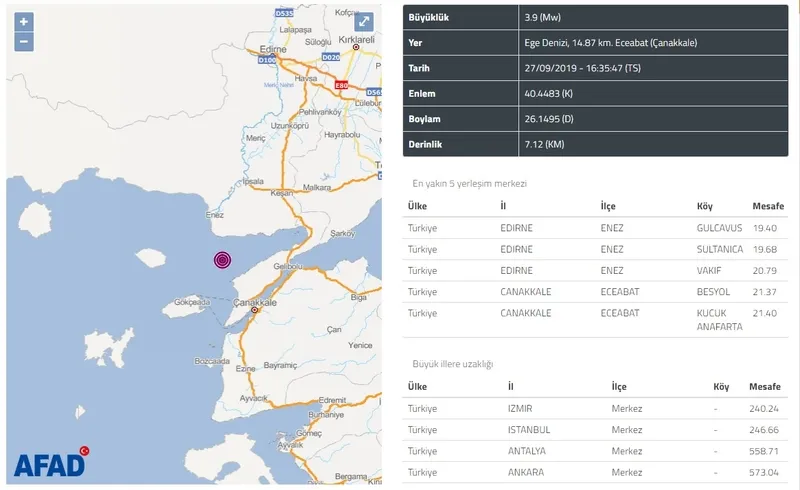Viewport: 800px width, 490px height.
Task: Click the Biga label on the map
Action: tap(359, 297)
